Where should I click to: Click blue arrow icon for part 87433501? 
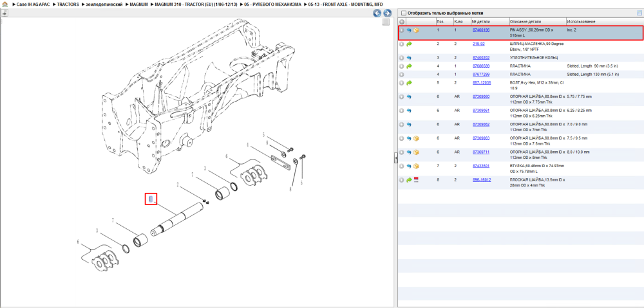pos(409,166)
